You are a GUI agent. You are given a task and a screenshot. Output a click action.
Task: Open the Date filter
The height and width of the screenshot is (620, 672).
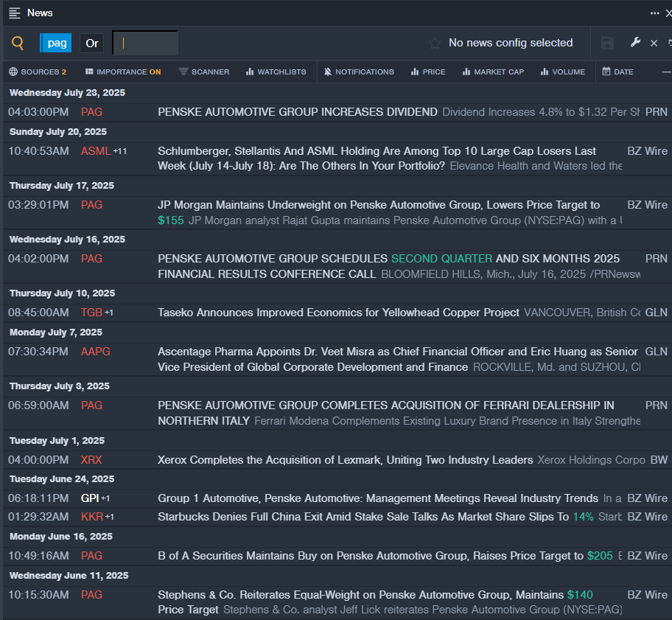click(617, 72)
